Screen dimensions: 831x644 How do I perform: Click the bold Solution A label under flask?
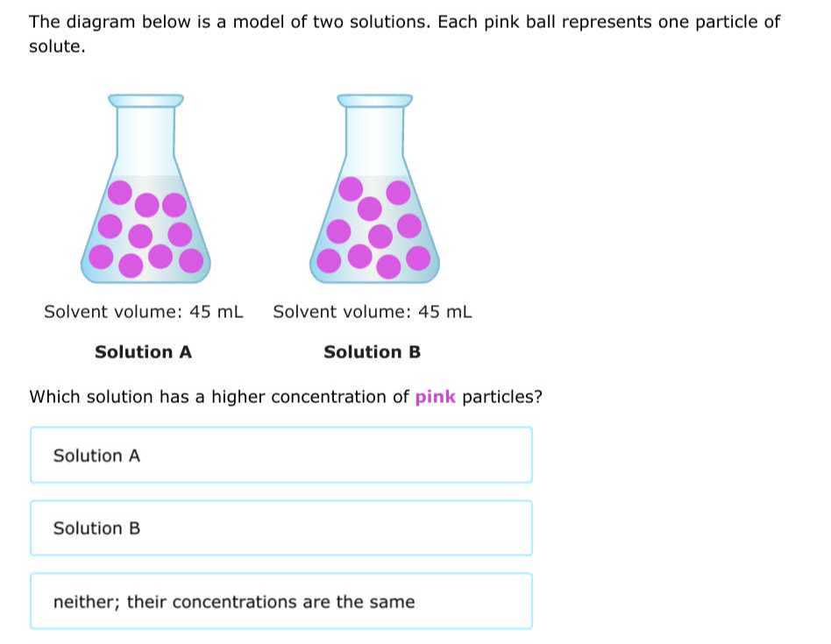[143, 352]
